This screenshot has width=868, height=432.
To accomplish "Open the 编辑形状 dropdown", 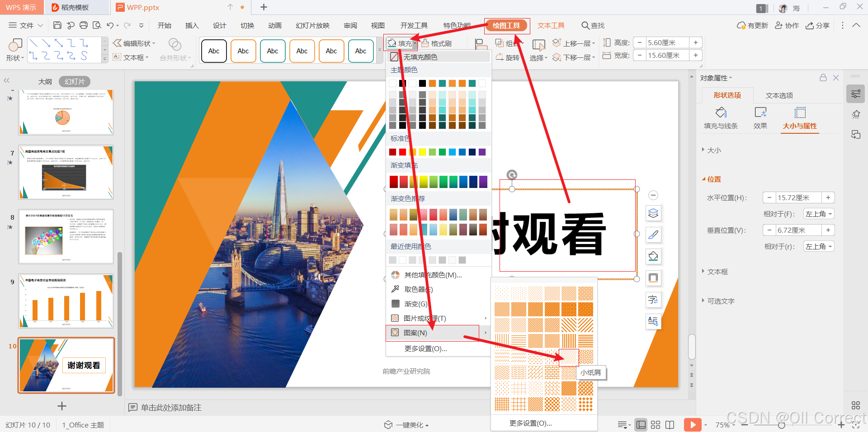I will pos(134,43).
